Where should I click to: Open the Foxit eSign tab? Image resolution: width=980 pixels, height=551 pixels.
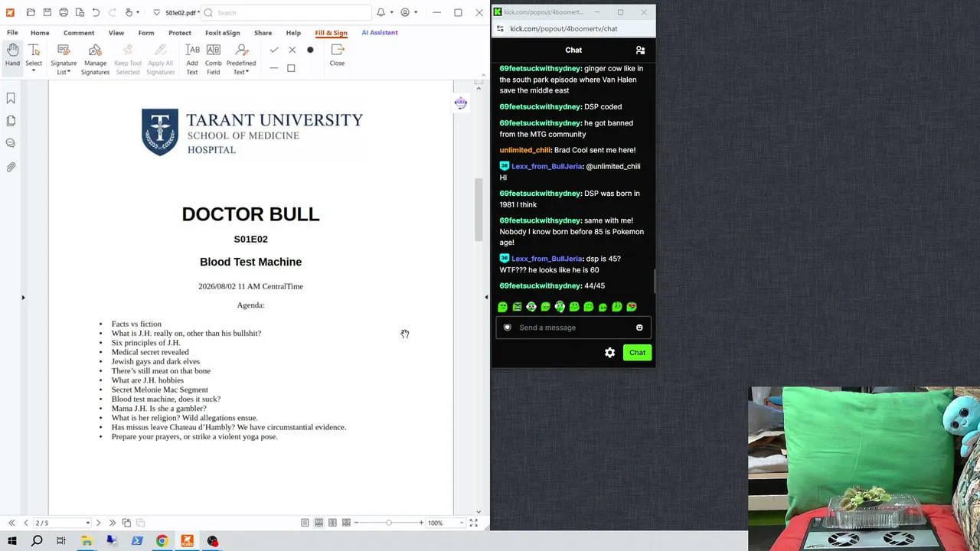(223, 33)
